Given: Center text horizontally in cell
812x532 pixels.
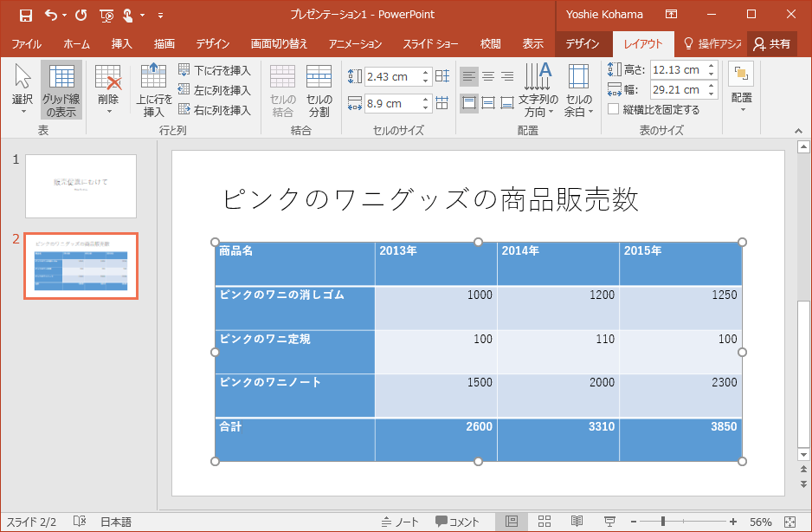Looking at the screenshot, I should click(488, 77).
